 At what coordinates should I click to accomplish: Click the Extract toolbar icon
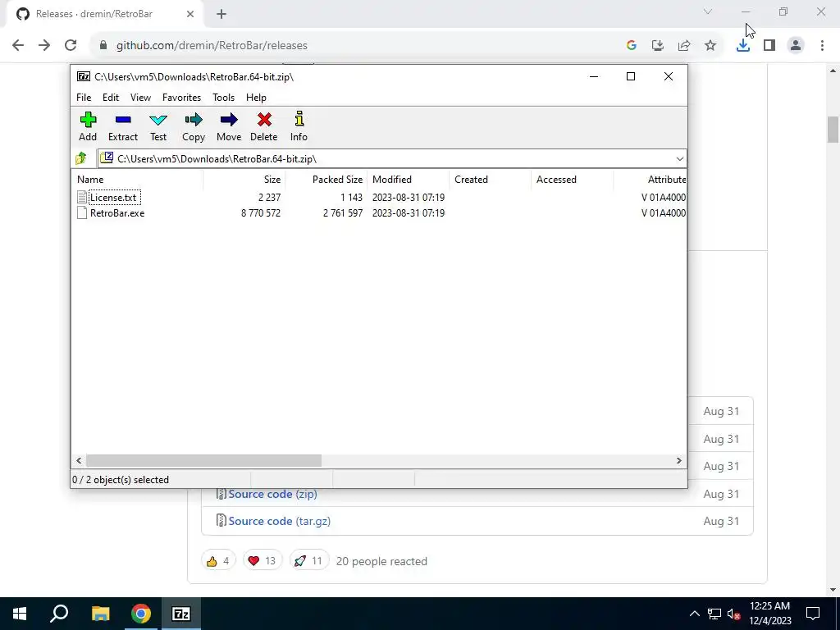point(123,126)
